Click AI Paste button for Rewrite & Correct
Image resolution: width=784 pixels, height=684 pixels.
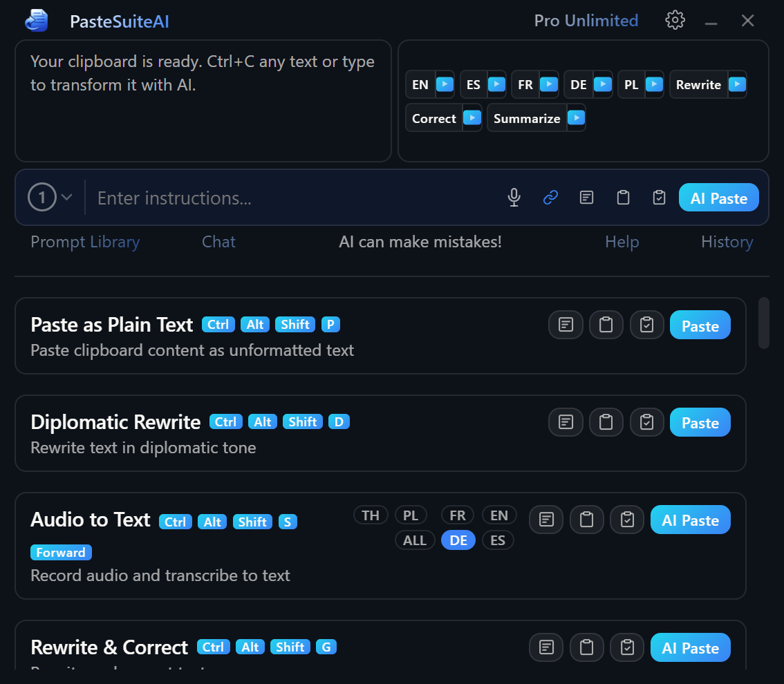pos(691,648)
